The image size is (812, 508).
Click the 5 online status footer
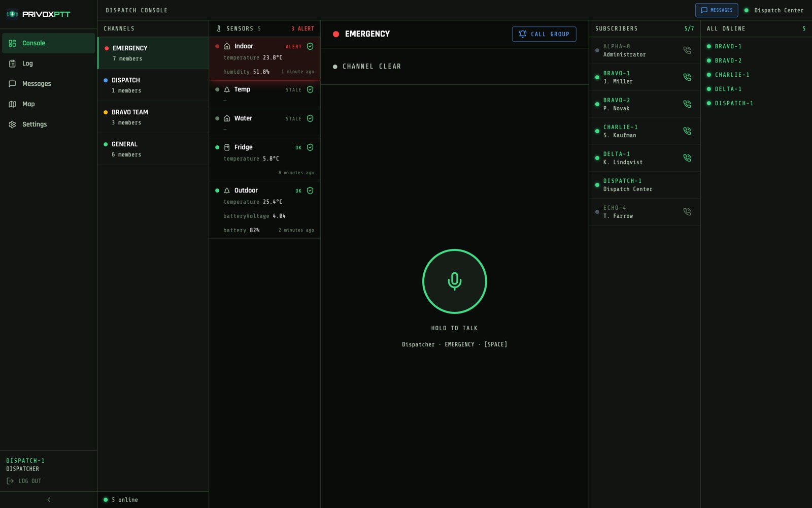click(121, 500)
